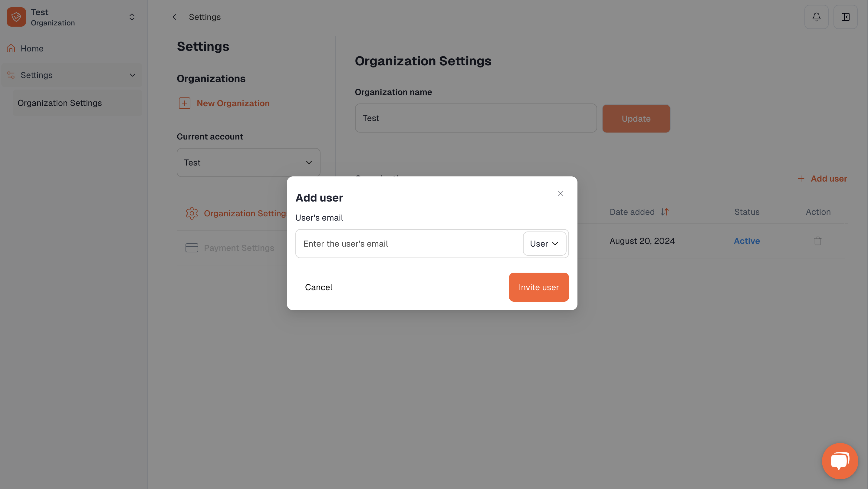Click the user's email input field
The width and height of the screenshot is (868, 489).
click(x=409, y=244)
